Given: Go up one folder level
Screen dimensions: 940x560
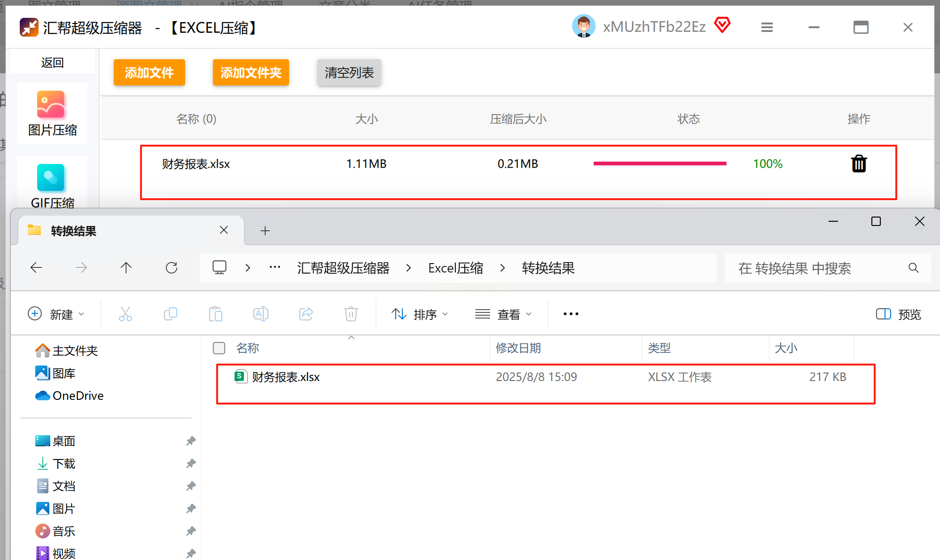Looking at the screenshot, I should point(126,268).
